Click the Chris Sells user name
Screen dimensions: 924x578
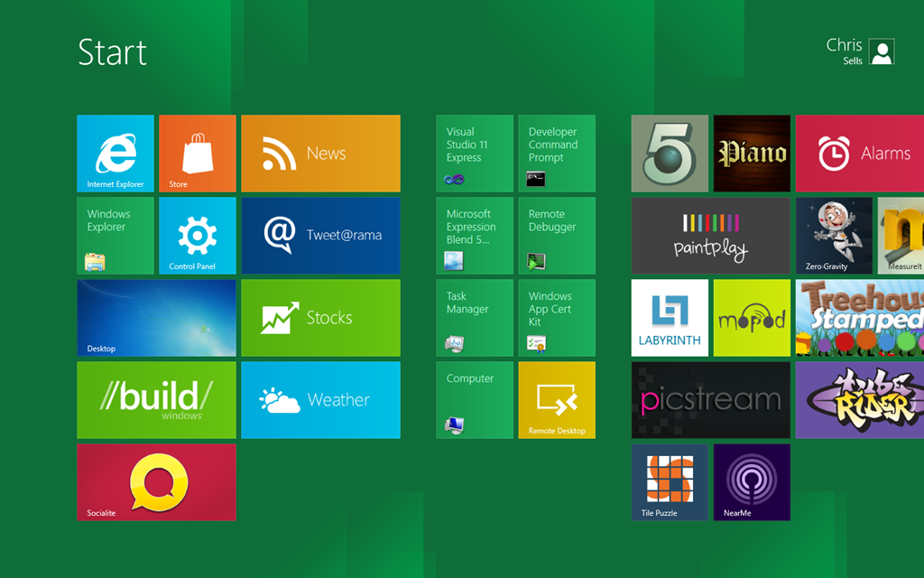pos(845,51)
